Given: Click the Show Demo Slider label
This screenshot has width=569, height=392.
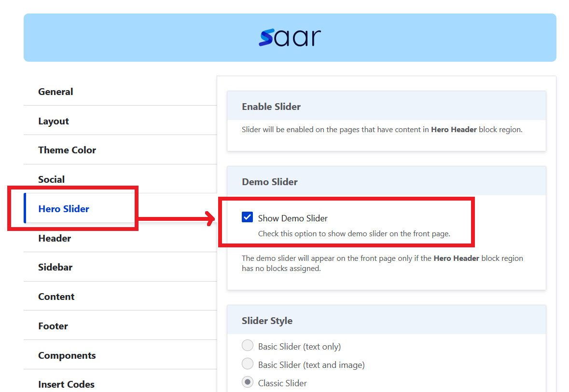Looking at the screenshot, I should pyautogui.click(x=292, y=218).
